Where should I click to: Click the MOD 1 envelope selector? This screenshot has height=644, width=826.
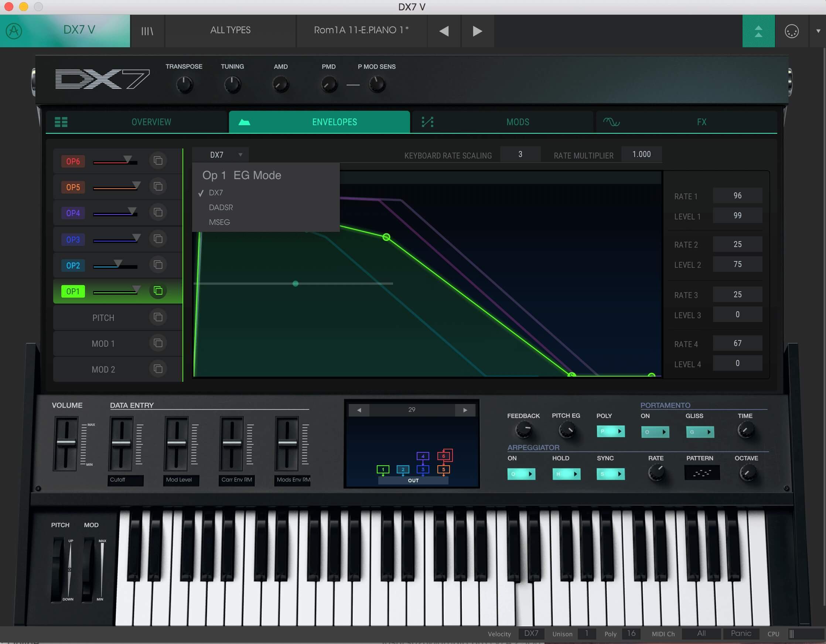(103, 343)
